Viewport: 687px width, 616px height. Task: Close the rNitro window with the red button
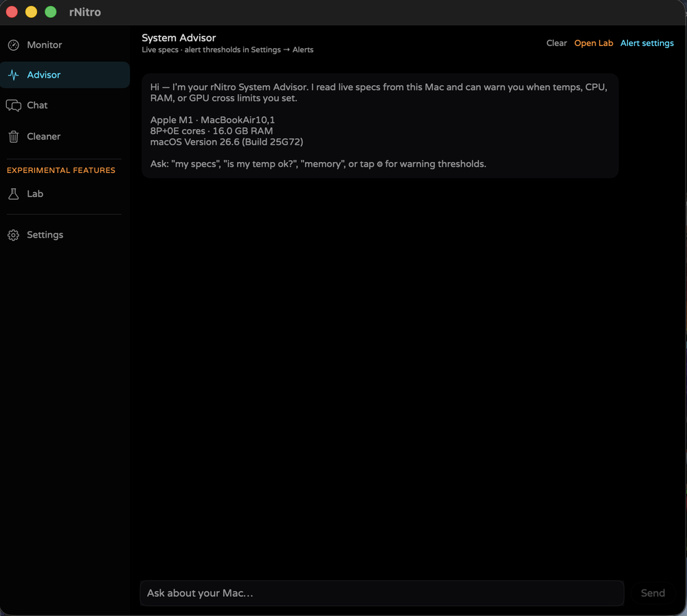pyautogui.click(x=12, y=12)
